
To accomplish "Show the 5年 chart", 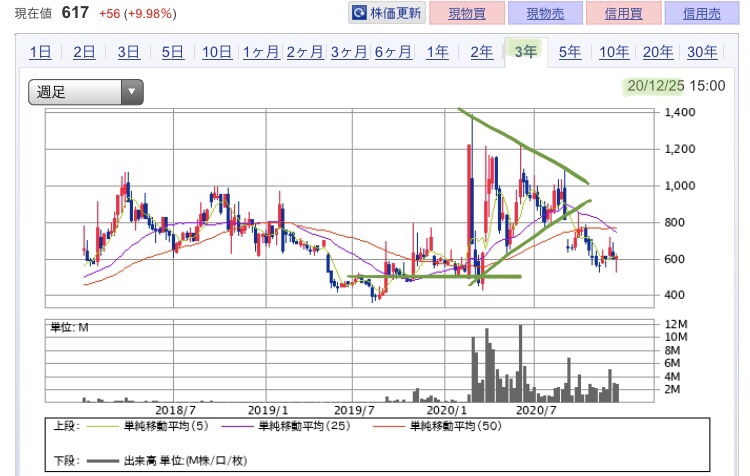I will [x=570, y=52].
